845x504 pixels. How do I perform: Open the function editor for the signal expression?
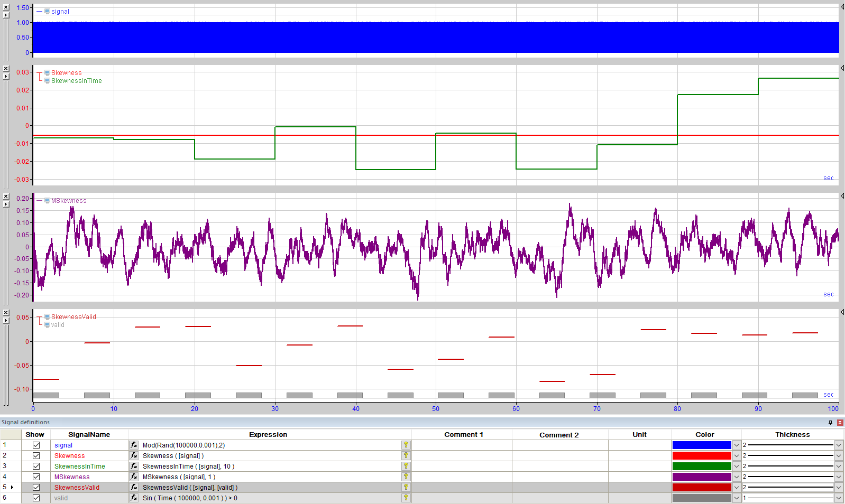tap(134, 445)
